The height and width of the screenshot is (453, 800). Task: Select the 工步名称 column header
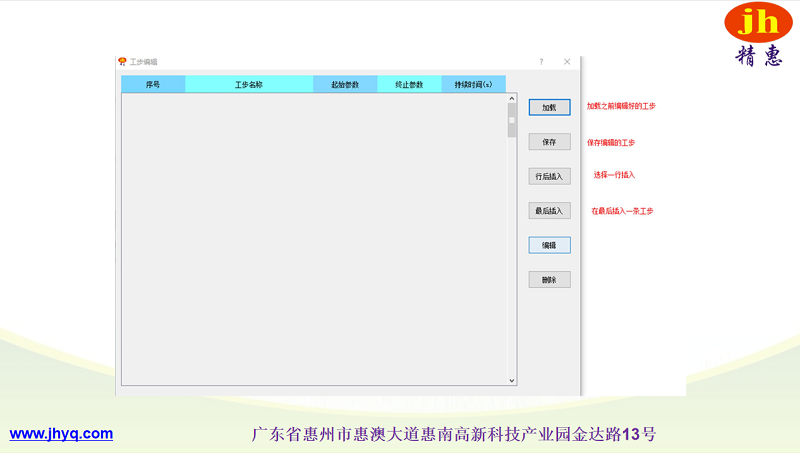[249, 85]
